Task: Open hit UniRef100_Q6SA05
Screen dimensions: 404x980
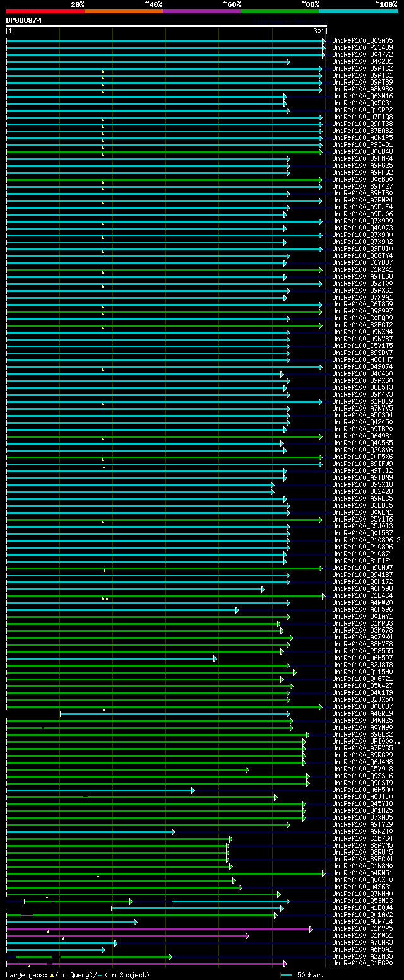Action: pyautogui.click(x=362, y=40)
